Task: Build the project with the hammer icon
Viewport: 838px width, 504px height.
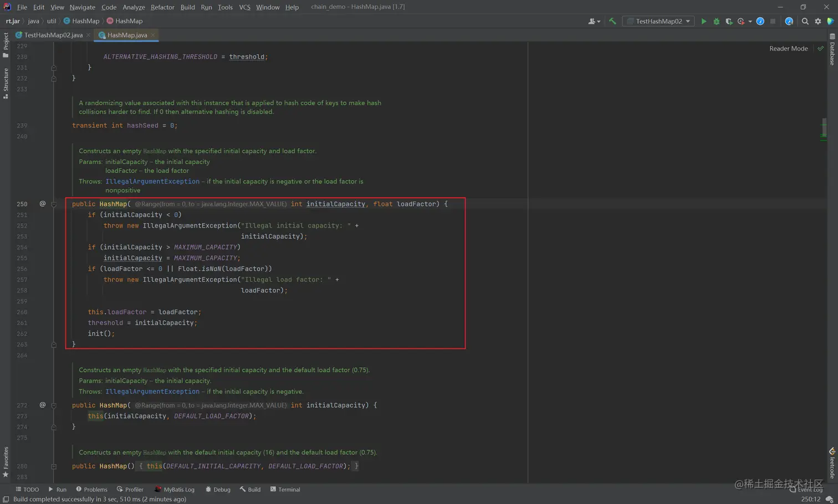Action: click(x=612, y=21)
